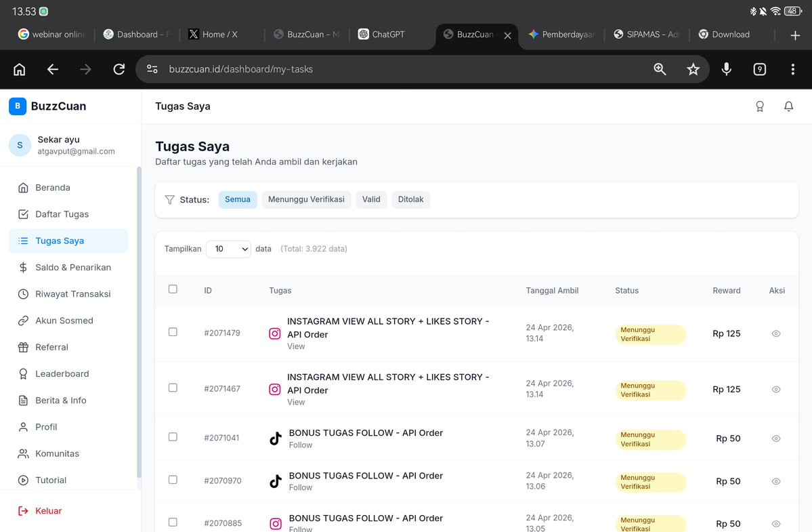
Task: Switch to SIPAMAS browser tab
Action: click(x=646, y=35)
